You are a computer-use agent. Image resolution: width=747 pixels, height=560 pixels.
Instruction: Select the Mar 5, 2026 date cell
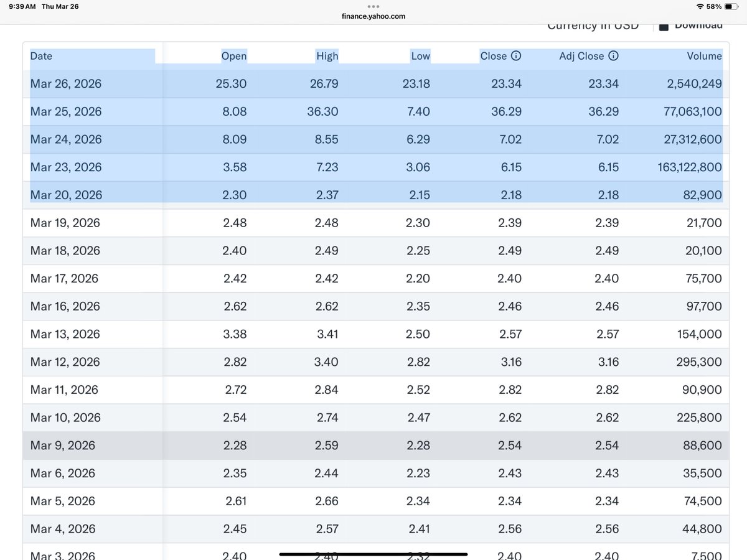click(63, 501)
